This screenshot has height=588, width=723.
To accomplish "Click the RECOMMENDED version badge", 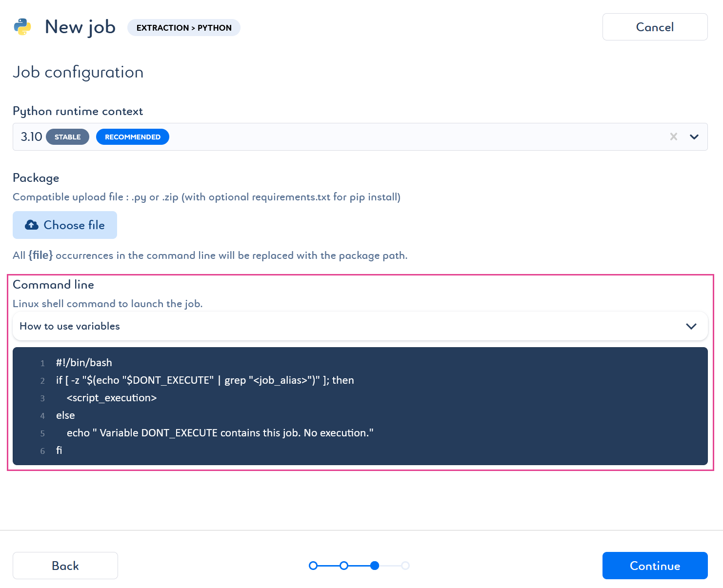I will pos(133,137).
